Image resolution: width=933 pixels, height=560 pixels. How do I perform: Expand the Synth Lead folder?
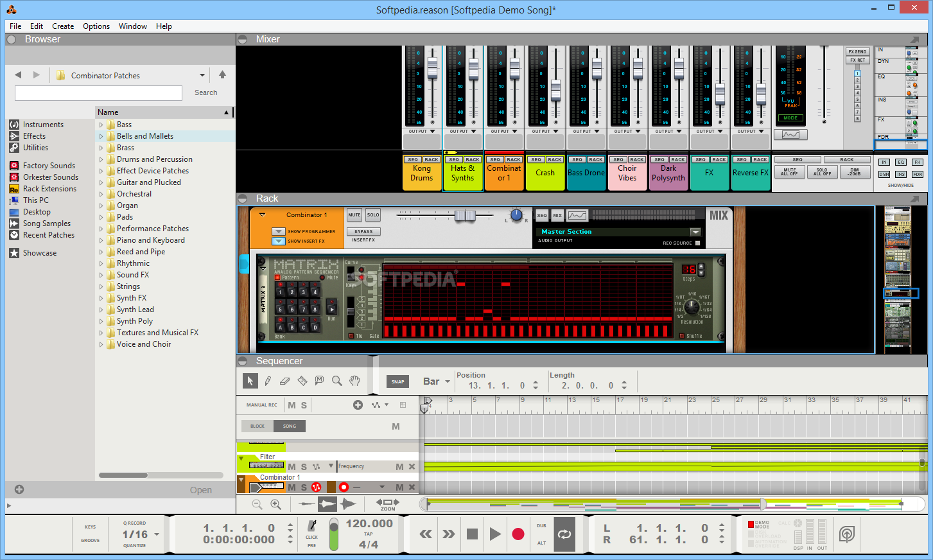pyautogui.click(x=101, y=310)
